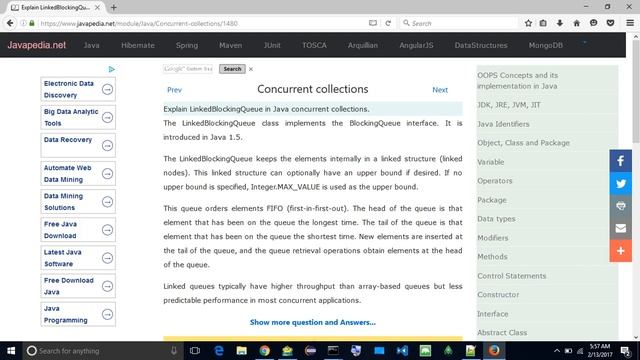Select the Maven menu item
Image resolution: width=640 pixels, height=360 pixels.
pyautogui.click(x=231, y=45)
